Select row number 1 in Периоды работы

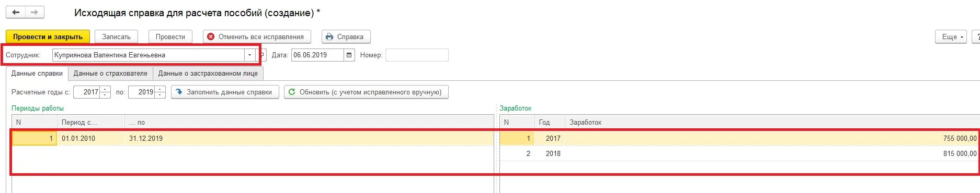point(35,138)
